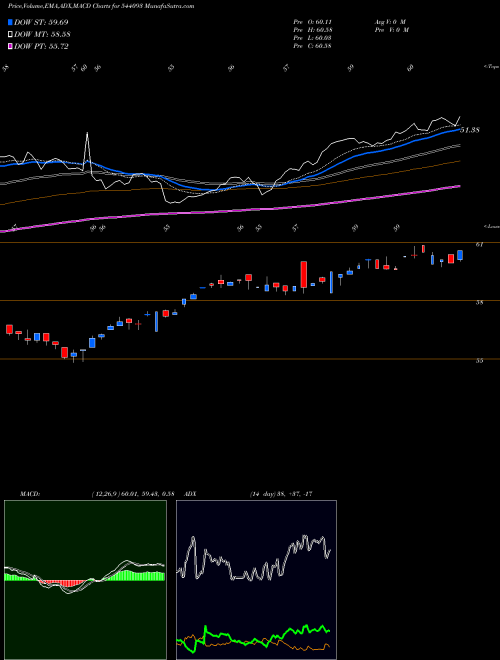
Task: Click the 'Pre L: 60.03' value
Action: tap(312, 38)
